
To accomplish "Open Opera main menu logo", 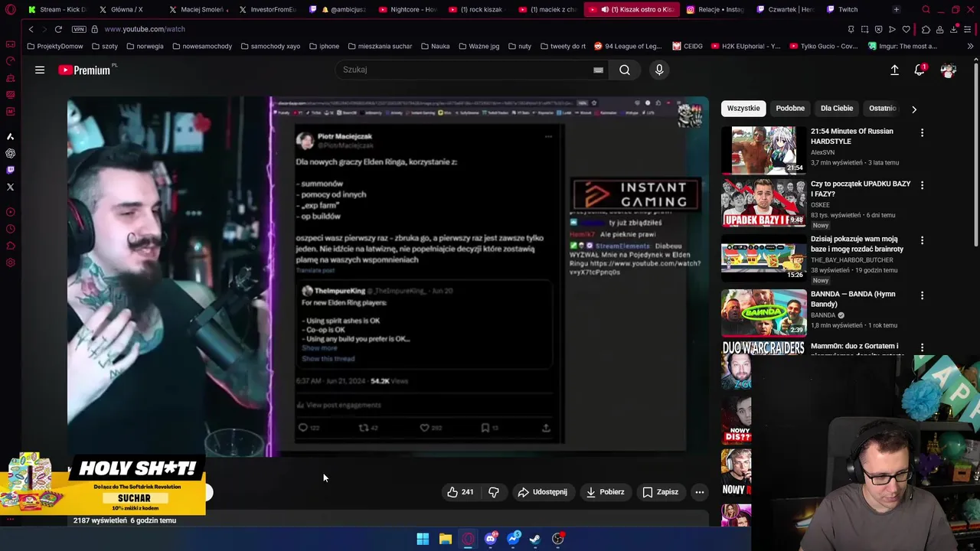I will pos(10,9).
